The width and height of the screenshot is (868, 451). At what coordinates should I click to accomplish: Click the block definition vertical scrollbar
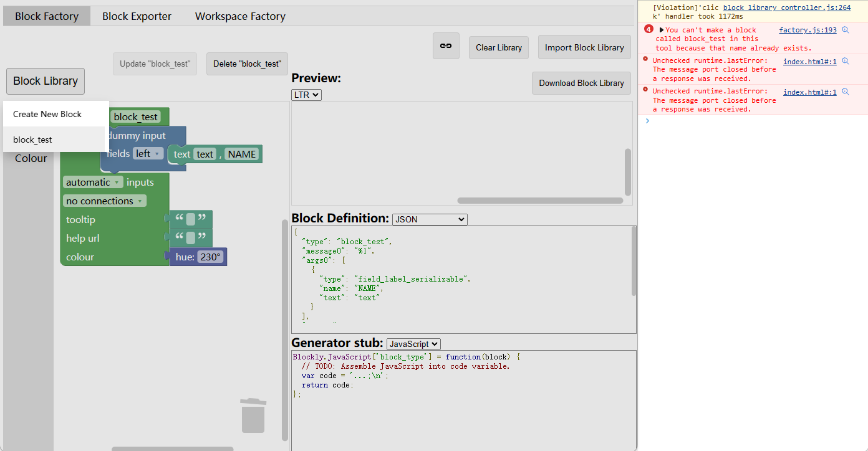634,260
